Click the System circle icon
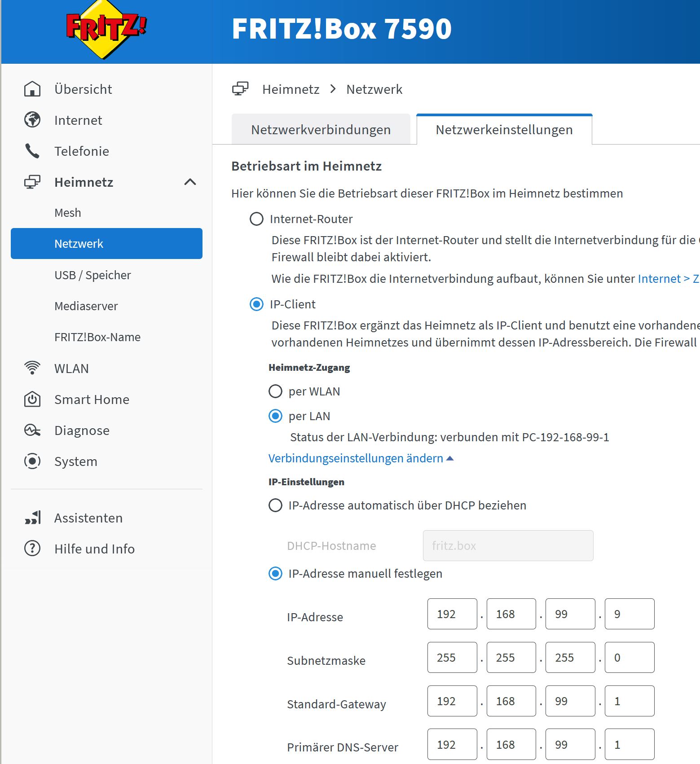This screenshot has width=700, height=764. coord(32,461)
